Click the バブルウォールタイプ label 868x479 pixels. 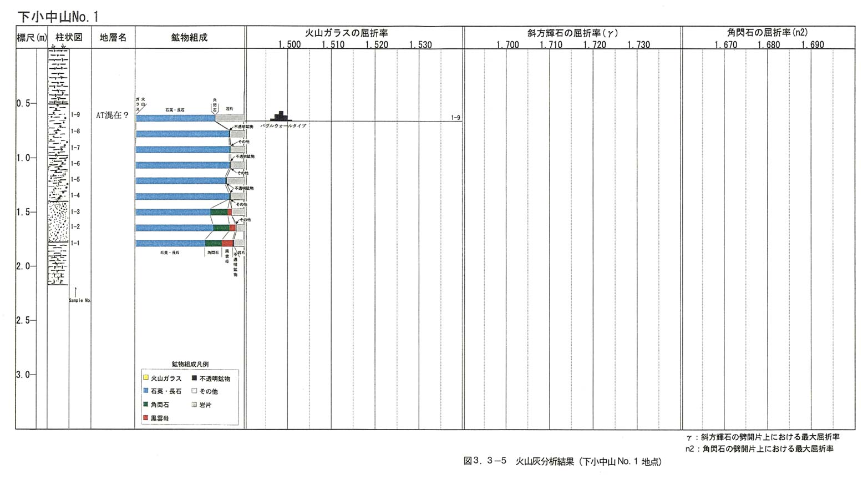(283, 127)
